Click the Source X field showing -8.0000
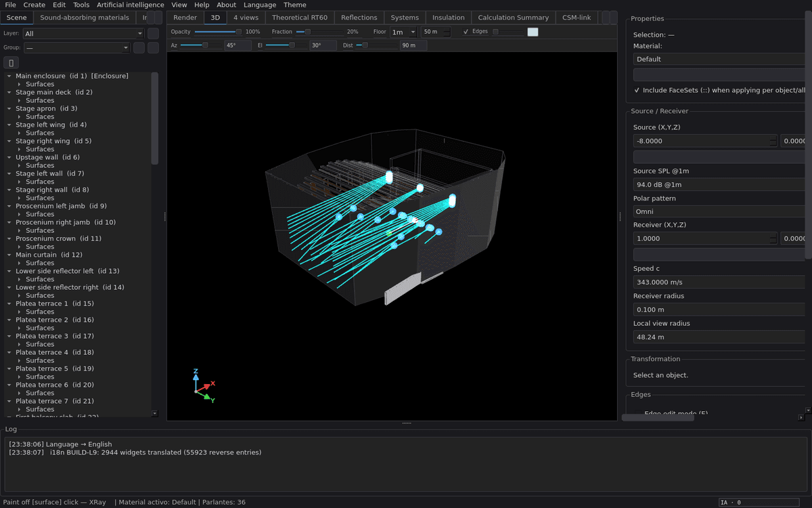Viewport: 812px width, 508px height. point(705,141)
